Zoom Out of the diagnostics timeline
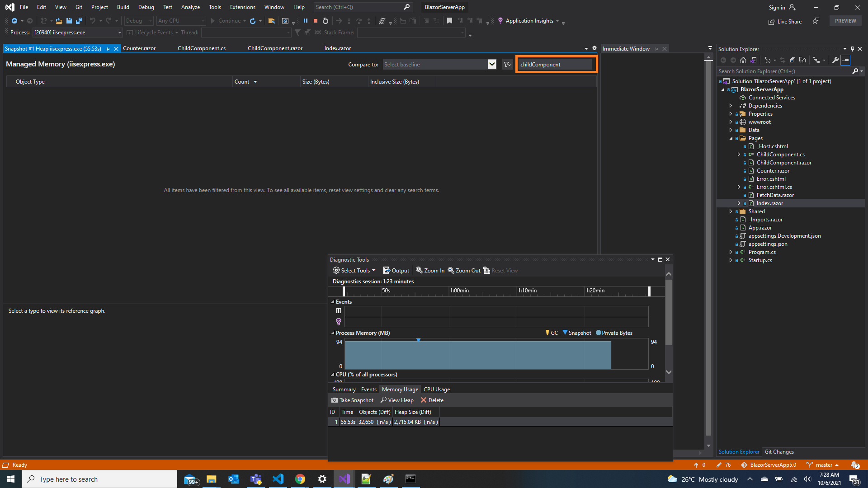 click(x=464, y=270)
